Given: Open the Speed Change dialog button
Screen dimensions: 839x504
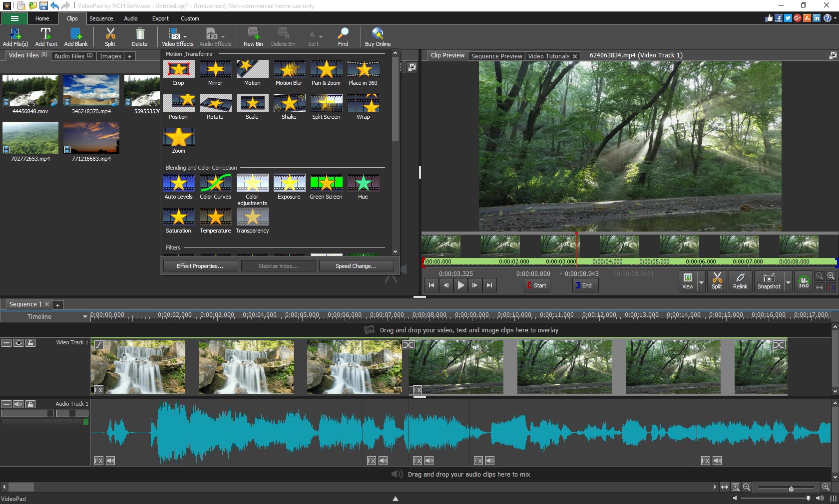Looking at the screenshot, I should pos(356,266).
